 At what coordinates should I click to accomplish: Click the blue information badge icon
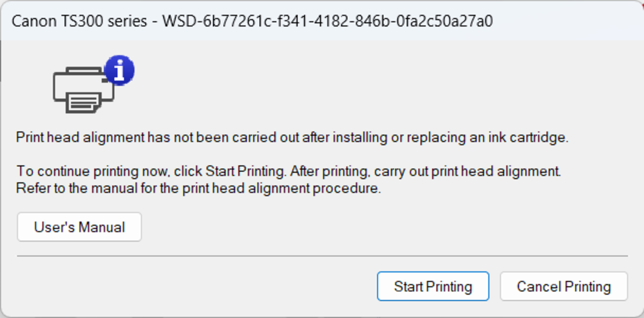coord(120,70)
